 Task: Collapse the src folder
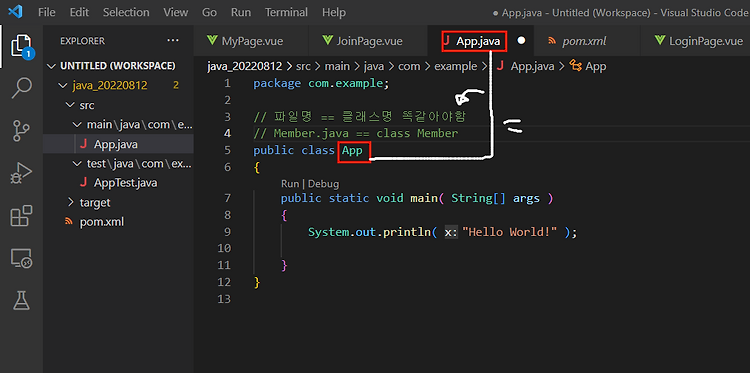(118, 105)
